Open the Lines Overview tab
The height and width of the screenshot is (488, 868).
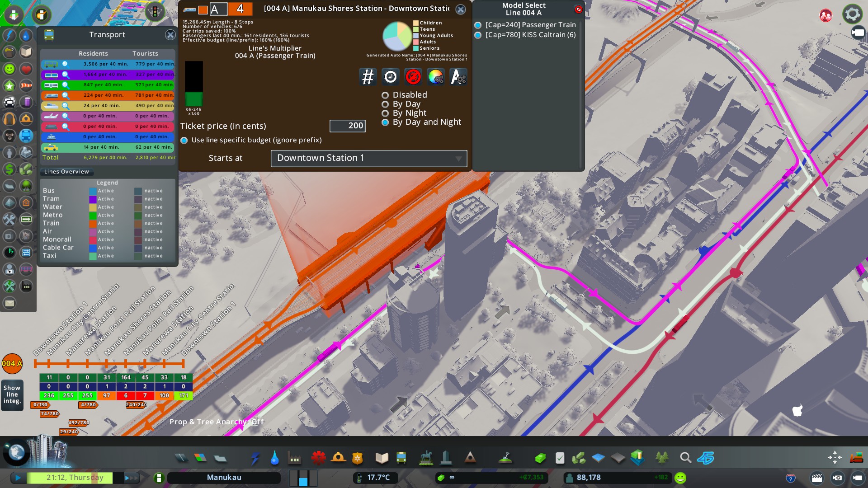tap(66, 172)
